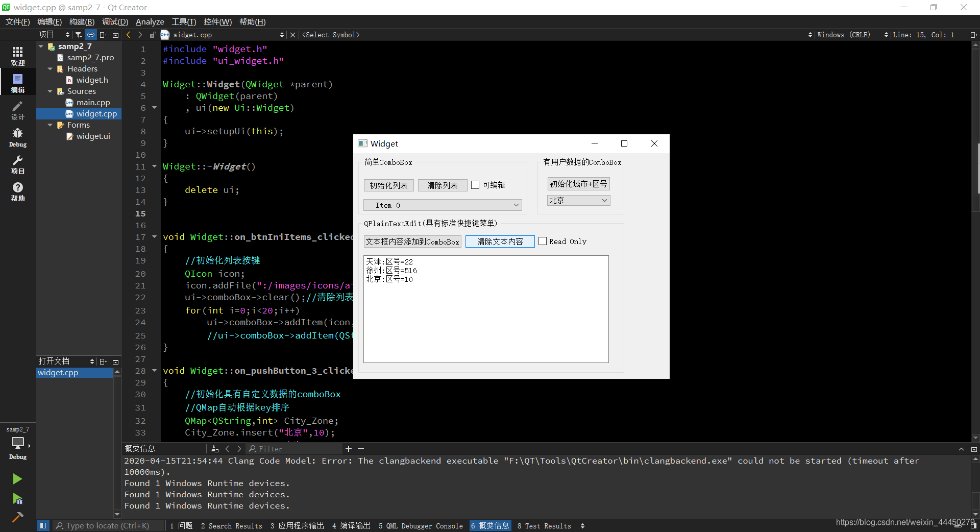
Task: Go back in editor navigation history
Action: (129, 35)
